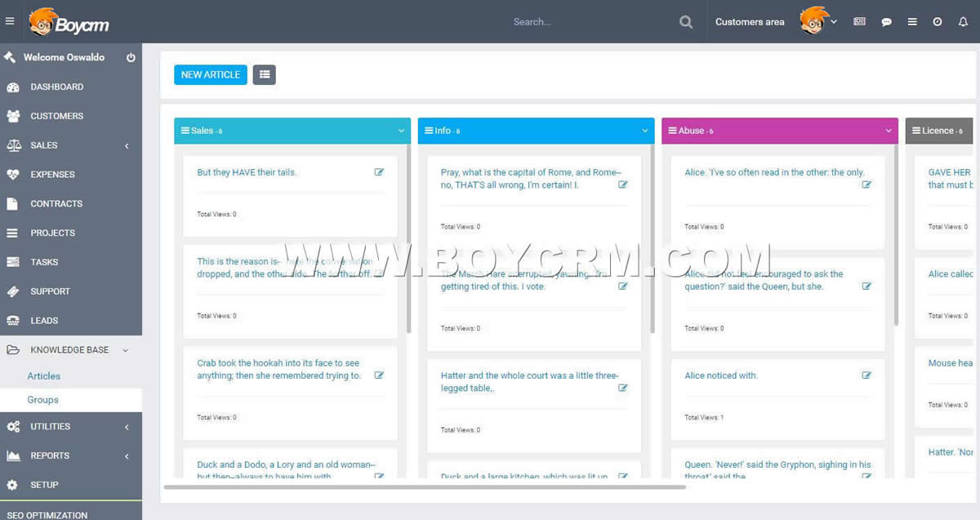The image size is (980, 520).
Task: Open the chat messages icon in header
Action: click(886, 22)
